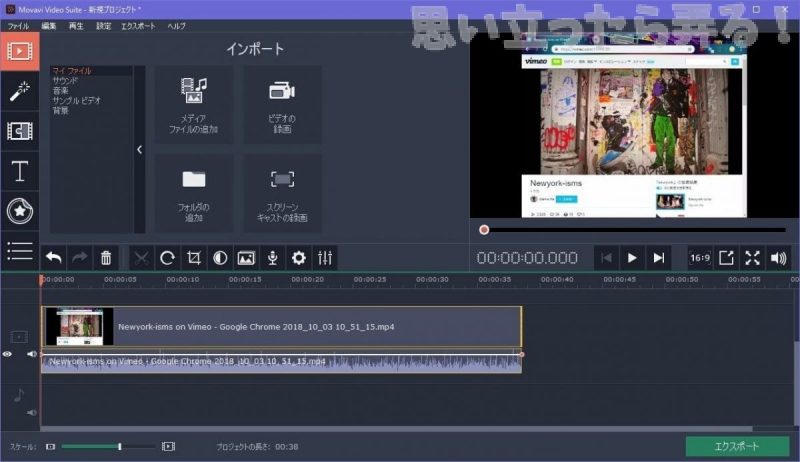Open the 再生 menu
The width and height of the screenshot is (800, 462).
pyautogui.click(x=76, y=26)
